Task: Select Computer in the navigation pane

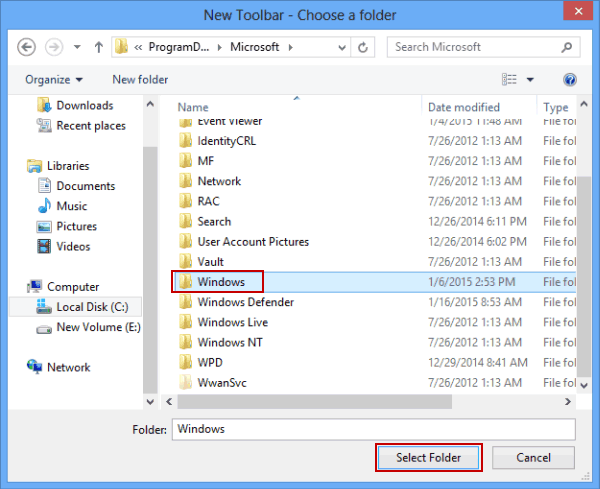Action: (63, 287)
